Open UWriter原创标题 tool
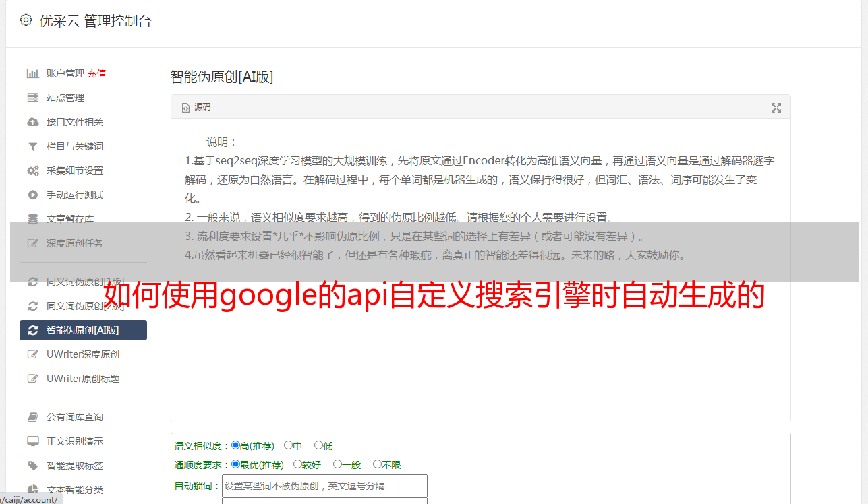 83,379
